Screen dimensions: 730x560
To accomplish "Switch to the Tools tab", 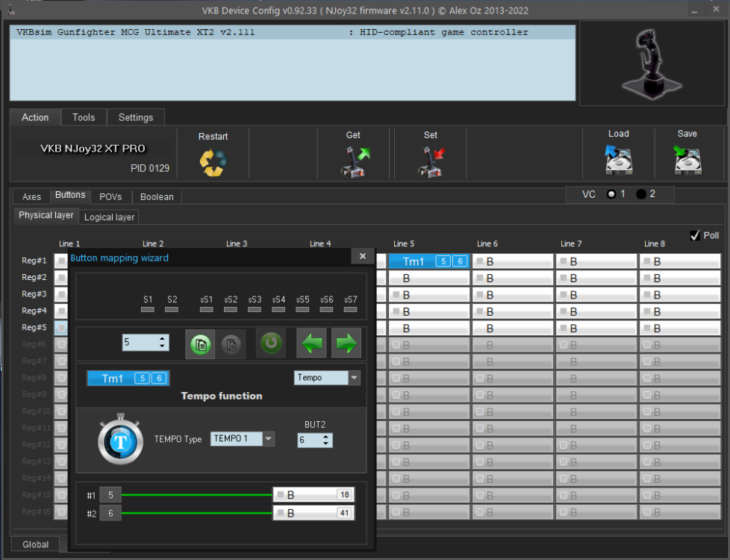I will 84,117.
